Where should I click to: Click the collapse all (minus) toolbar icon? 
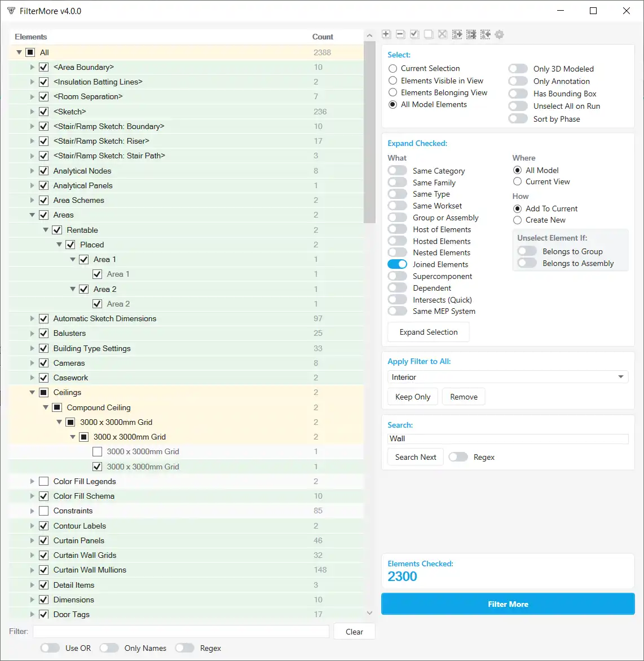(400, 34)
